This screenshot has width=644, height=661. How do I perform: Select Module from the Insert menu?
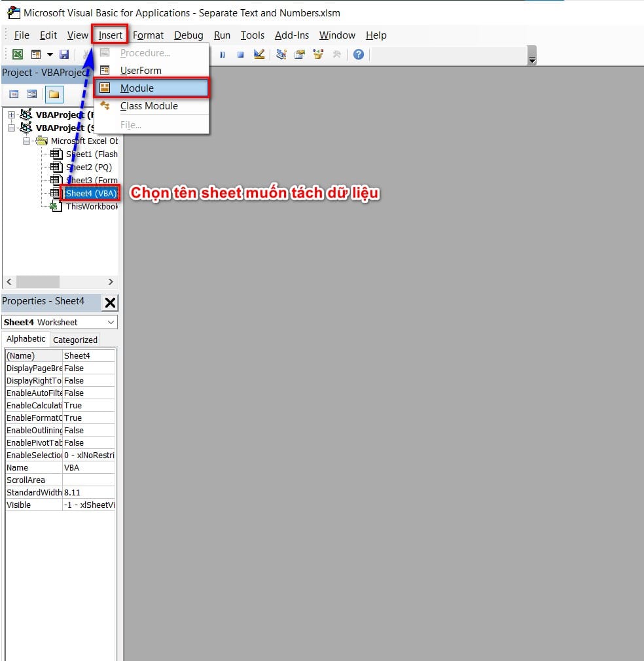pyautogui.click(x=137, y=88)
